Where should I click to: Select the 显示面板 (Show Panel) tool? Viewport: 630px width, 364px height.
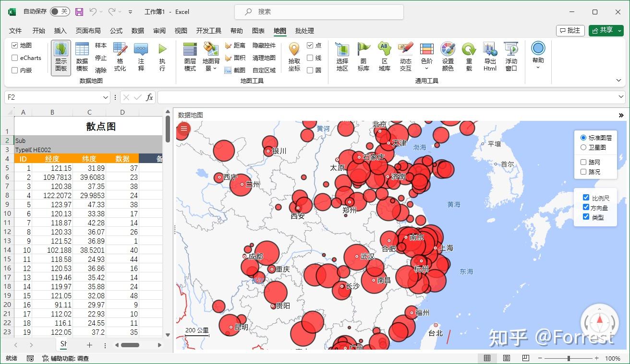(61, 58)
